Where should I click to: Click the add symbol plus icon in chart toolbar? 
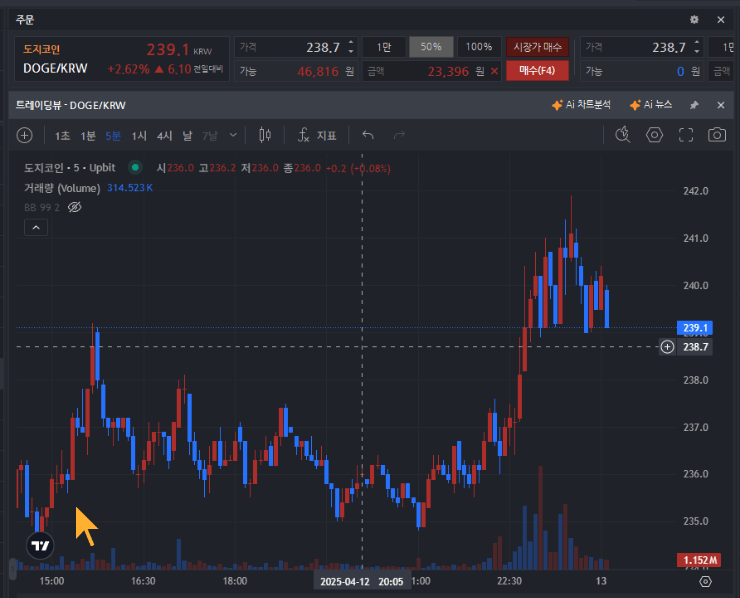click(x=25, y=135)
